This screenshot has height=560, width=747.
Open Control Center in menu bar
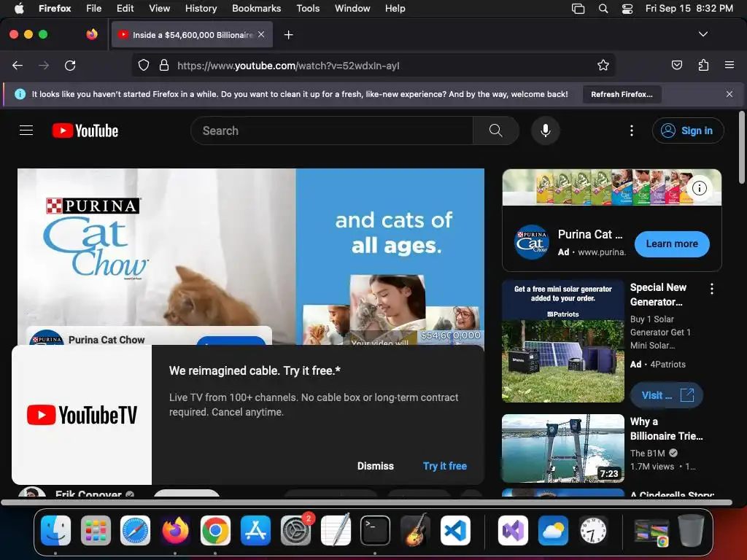pyautogui.click(x=627, y=8)
